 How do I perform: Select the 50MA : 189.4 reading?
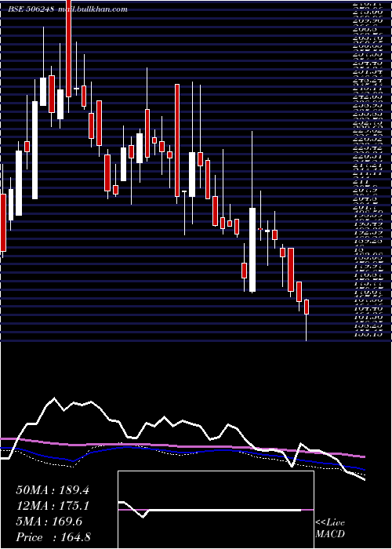(53, 490)
